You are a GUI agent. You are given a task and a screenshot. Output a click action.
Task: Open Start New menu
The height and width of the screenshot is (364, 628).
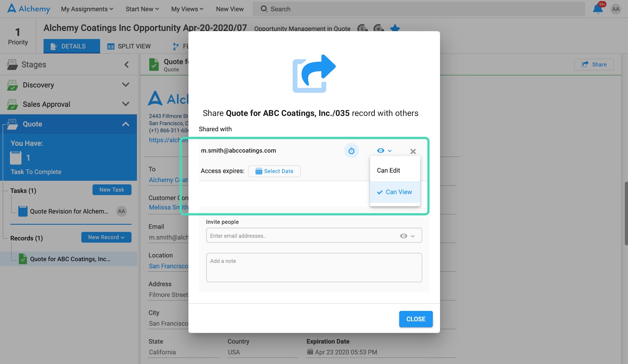[142, 9]
